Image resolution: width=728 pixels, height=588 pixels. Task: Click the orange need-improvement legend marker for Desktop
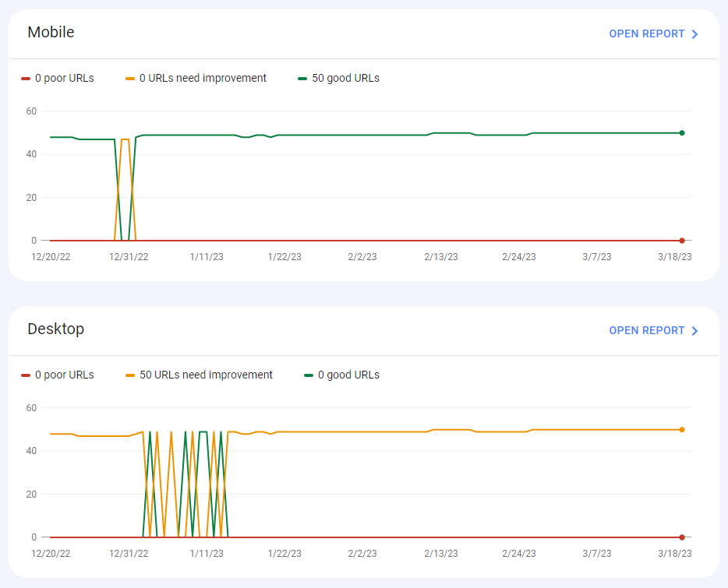(130, 375)
